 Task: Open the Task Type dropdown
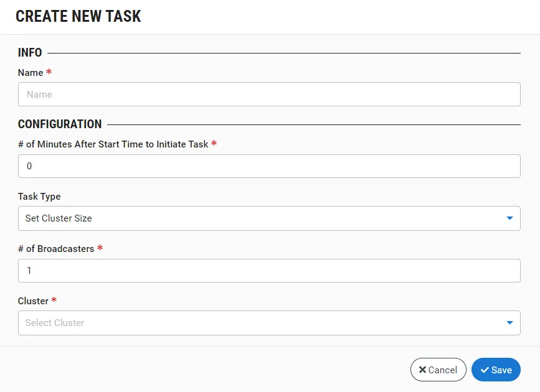coord(269,218)
